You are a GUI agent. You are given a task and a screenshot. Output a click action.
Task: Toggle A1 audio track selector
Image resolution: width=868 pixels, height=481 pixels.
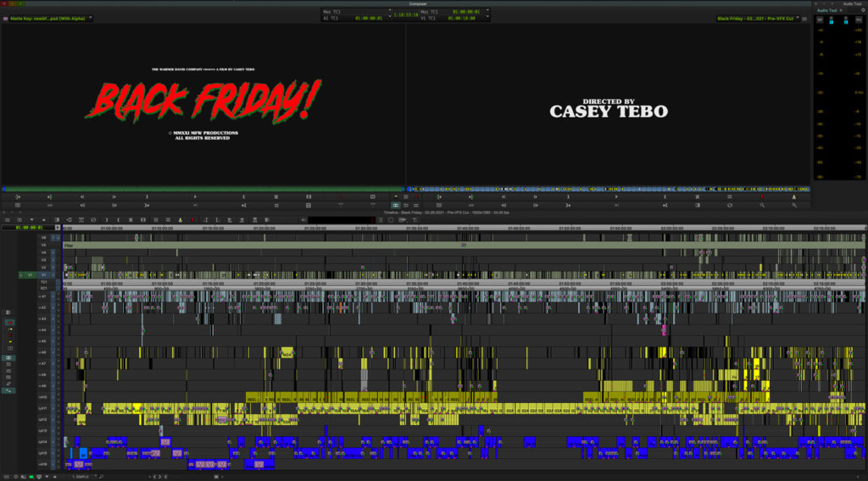(42, 296)
